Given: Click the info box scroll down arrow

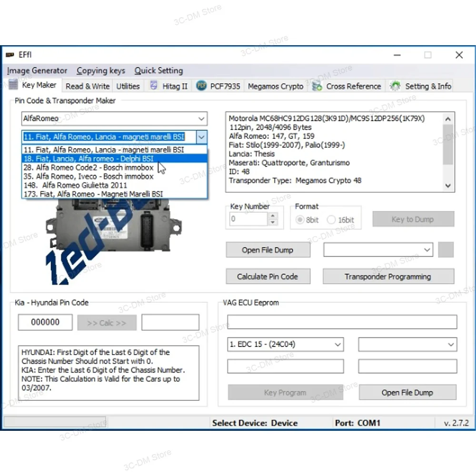Looking at the screenshot, I should pyautogui.click(x=448, y=186).
